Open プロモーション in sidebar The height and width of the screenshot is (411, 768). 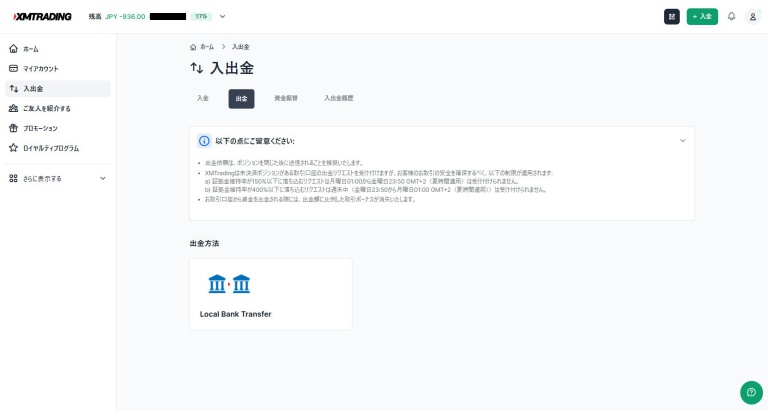pos(40,128)
